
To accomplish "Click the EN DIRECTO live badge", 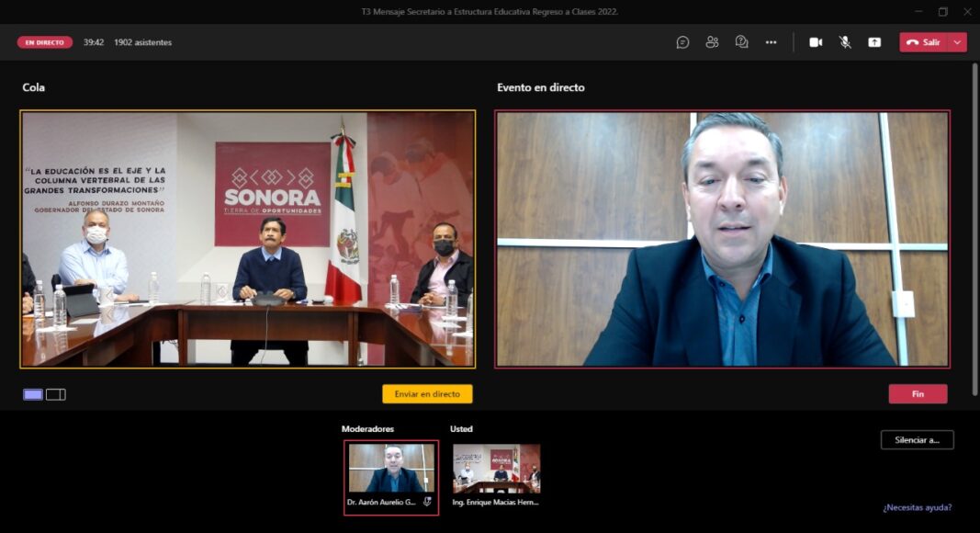I will pyautogui.click(x=44, y=42).
